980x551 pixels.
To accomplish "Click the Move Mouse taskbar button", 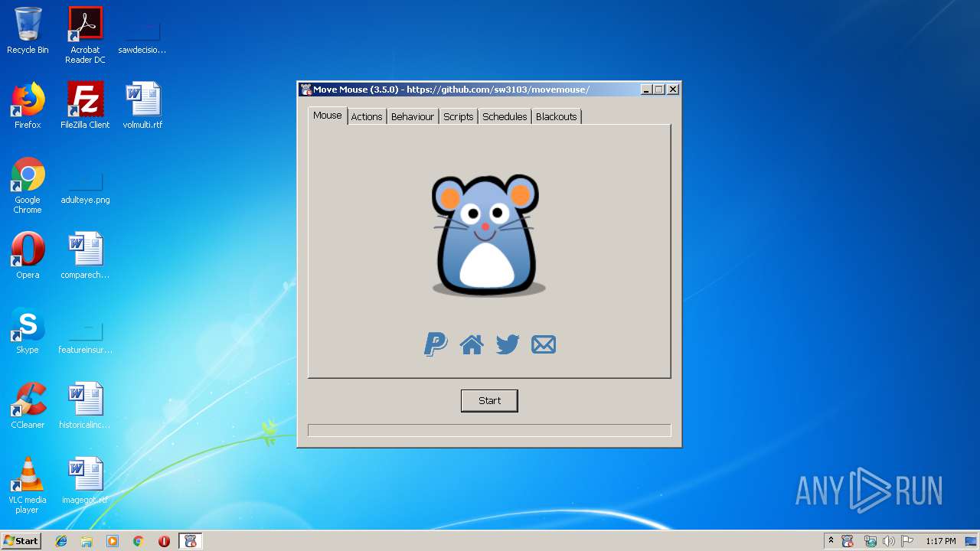I will [191, 541].
